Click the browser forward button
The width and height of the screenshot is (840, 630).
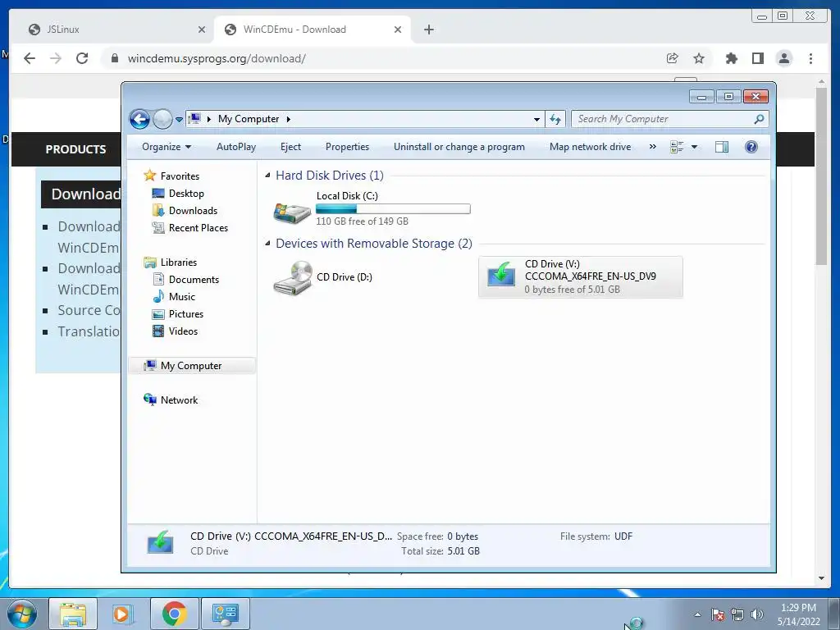(x=56, y=58)
